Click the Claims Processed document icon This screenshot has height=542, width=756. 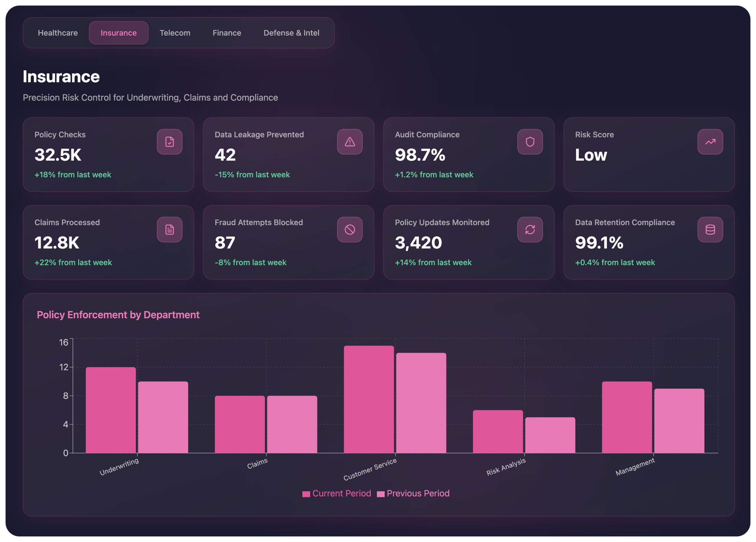(x=169, y=230)
